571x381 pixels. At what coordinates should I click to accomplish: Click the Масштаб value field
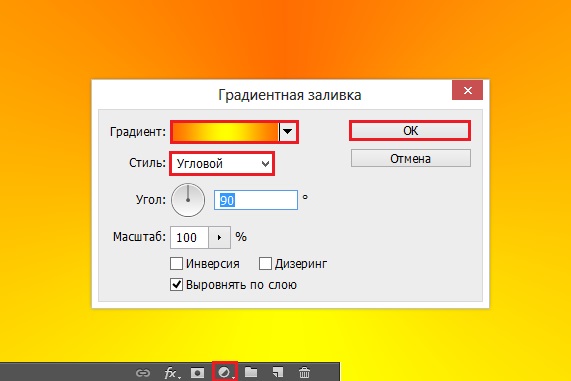pos(189,237)
